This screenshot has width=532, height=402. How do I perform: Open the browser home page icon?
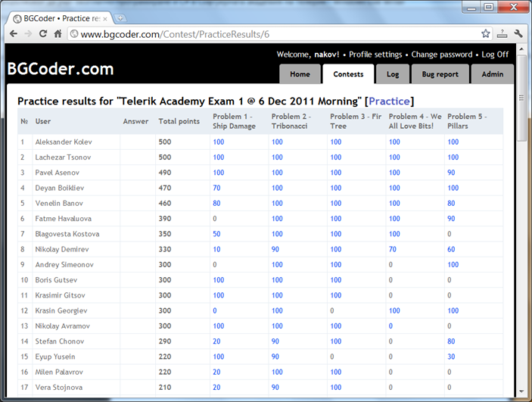pyautogui.click(x=58, y=33)
